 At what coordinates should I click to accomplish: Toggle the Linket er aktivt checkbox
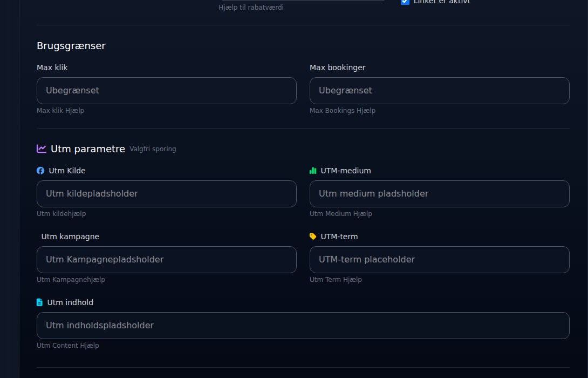tap(405, 2)
